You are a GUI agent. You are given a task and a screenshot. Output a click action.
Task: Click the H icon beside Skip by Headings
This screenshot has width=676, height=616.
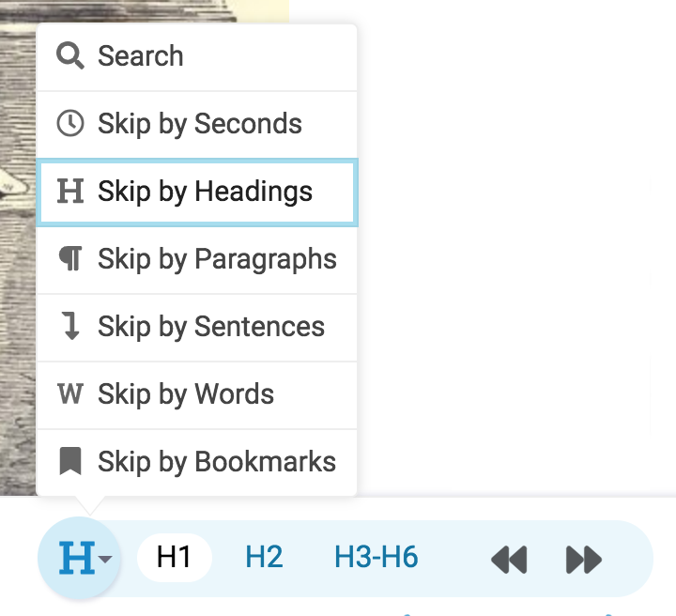point(70,191)
